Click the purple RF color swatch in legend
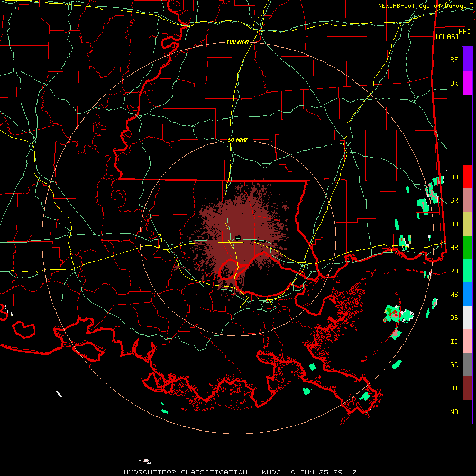This screenshot has width=476, height=476. click(x=467, y=59)
